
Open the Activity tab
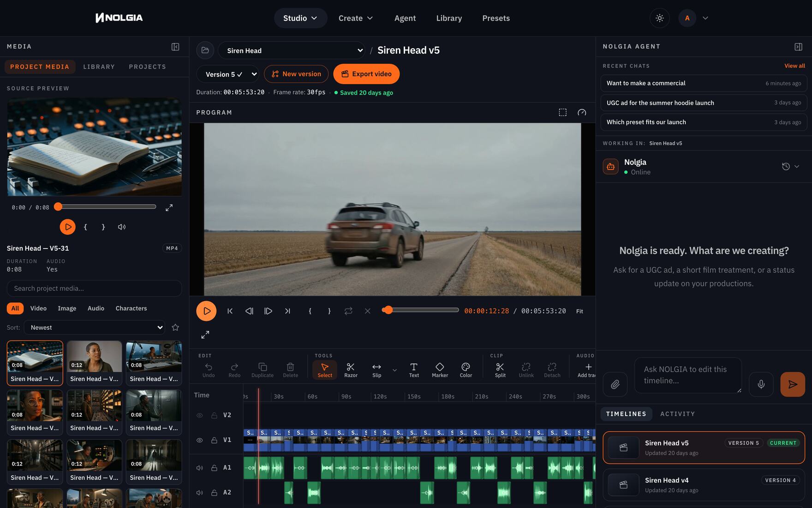[677, 414]
